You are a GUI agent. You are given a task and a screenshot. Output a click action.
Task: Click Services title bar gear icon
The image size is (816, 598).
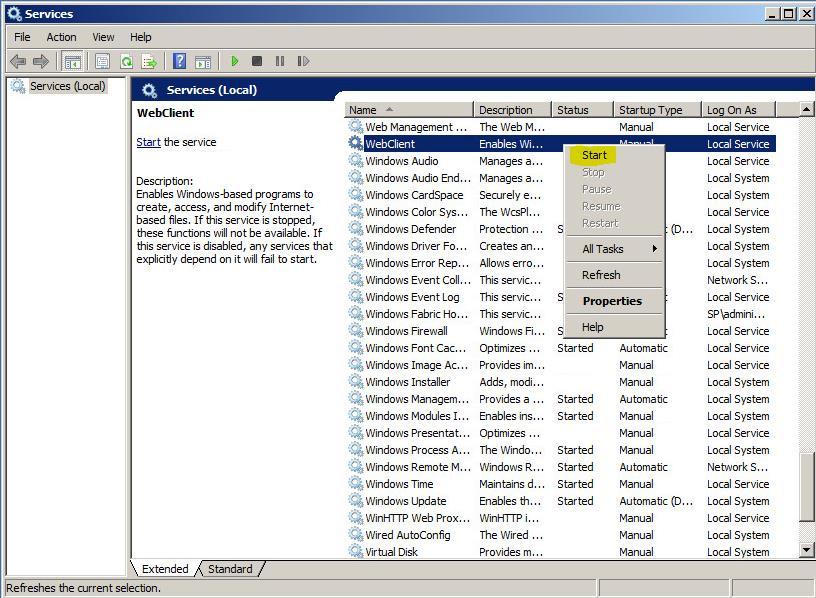click(x=14, y=14)
